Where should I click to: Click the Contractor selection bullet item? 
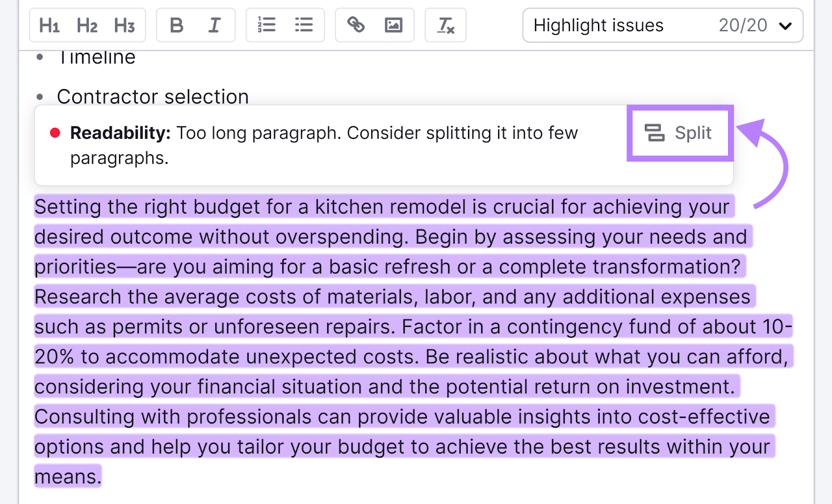tap(153, 96)
